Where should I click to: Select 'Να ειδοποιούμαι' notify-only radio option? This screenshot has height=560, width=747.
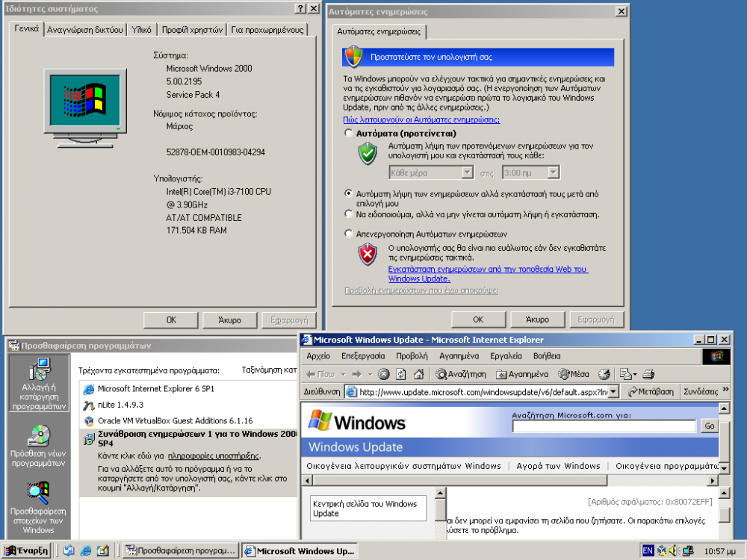pos(349,214)
